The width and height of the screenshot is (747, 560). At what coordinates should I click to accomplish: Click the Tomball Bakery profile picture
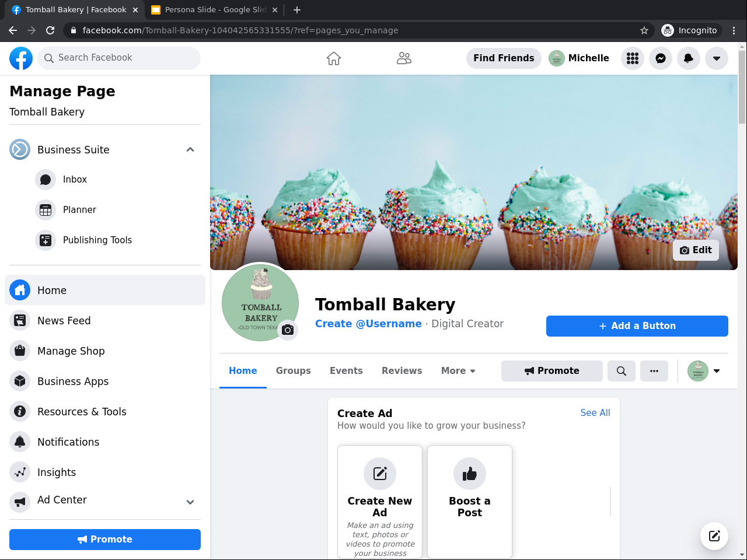(260, 302)
